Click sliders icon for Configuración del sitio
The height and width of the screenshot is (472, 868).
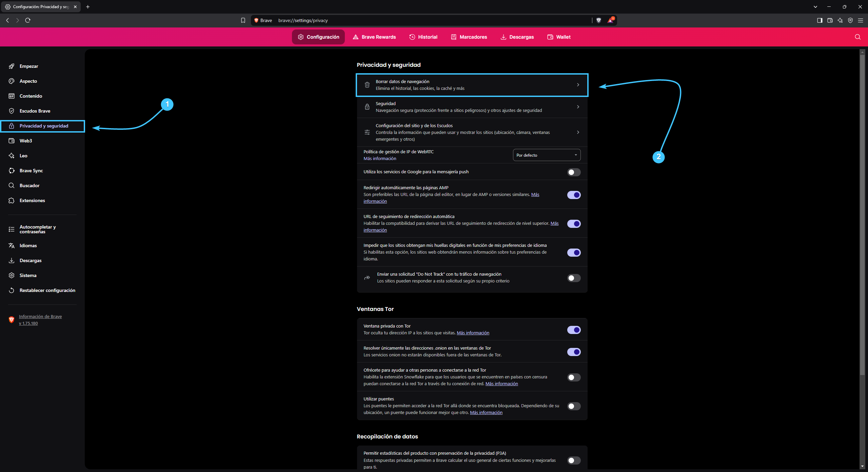pos(367,132)
